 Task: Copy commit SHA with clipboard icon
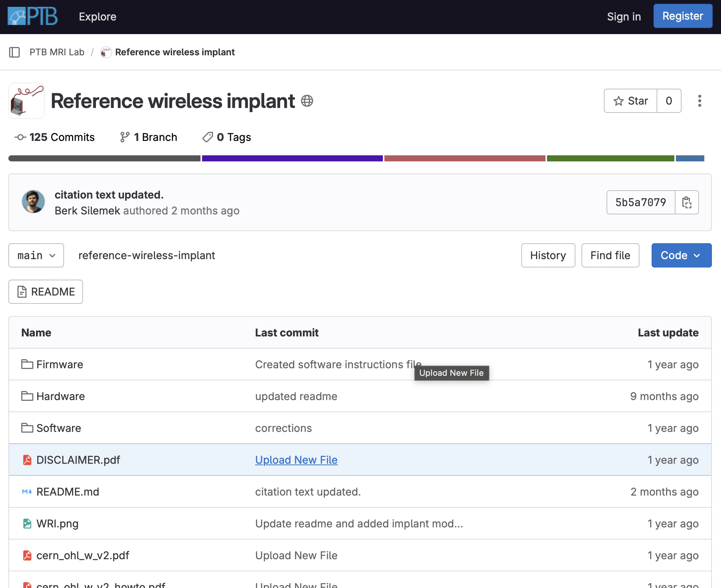tap(687, 202)
